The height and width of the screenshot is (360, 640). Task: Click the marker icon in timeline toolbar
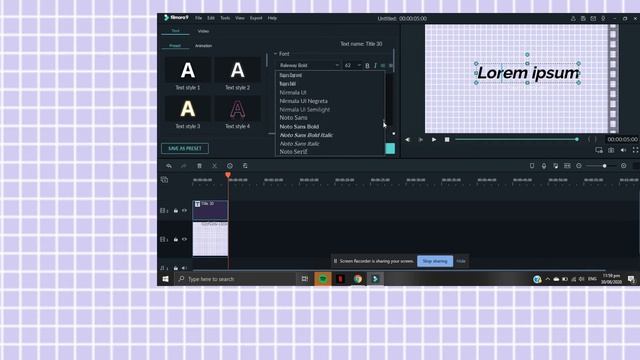pyautogui.click(x=532, y=166)
